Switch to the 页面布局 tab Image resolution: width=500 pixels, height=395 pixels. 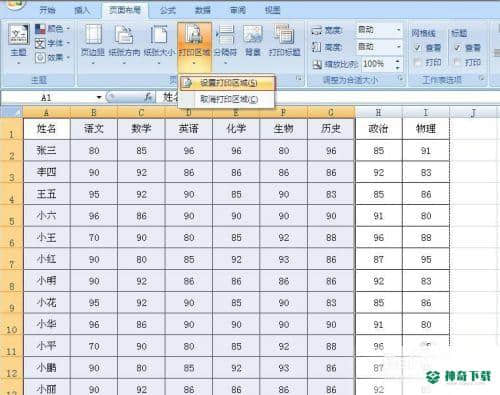click(x=125, y=10)
